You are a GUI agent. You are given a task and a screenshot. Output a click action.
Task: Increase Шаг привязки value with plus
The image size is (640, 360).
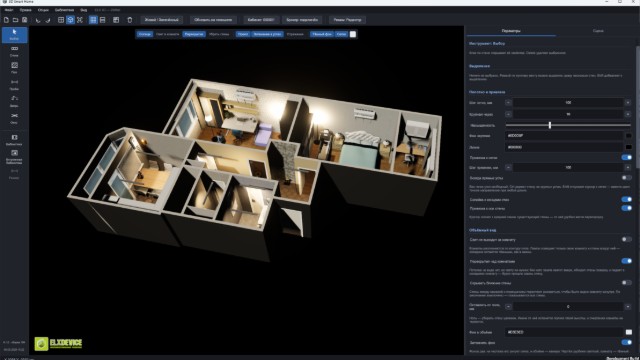[628, 167]
